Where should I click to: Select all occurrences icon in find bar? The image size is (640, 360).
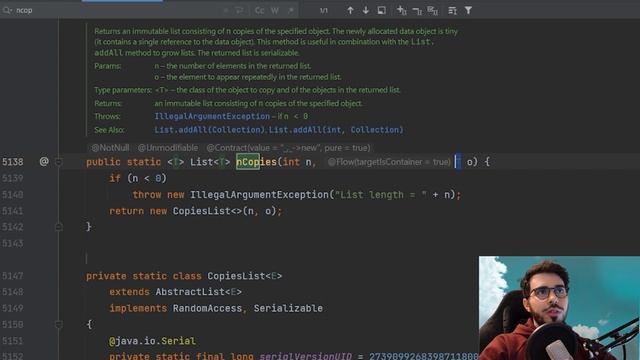coord(433,11)
